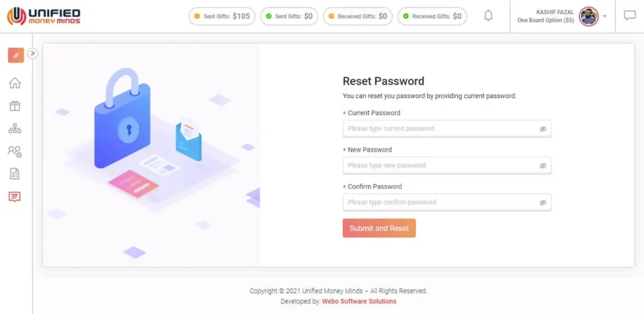The height and width of the screenshot is (314, 644).
Task: Open the network tree sidebar icon
Action: 14,128
